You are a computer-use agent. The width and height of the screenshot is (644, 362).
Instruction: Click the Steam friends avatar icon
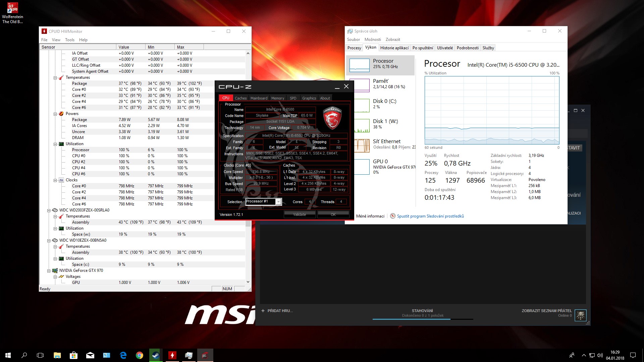pos(580,315)
